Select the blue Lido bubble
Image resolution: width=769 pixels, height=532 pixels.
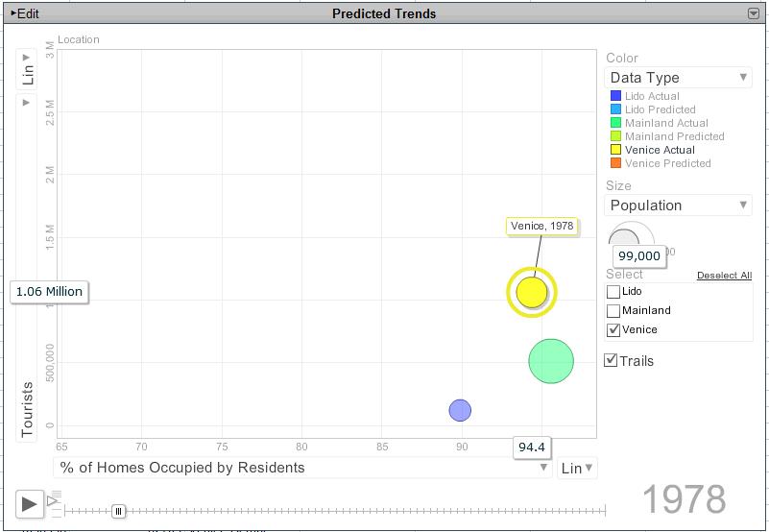(x=460, y=410)
